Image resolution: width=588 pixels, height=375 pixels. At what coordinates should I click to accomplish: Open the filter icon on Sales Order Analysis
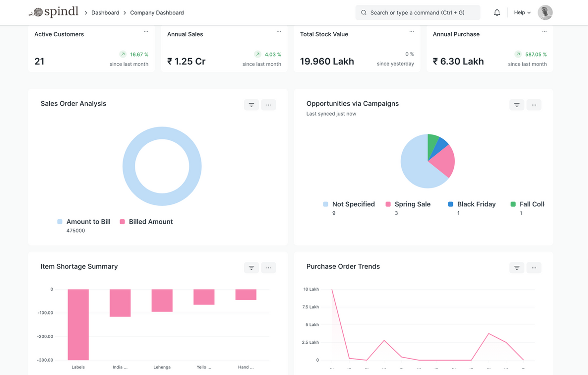coord(251,105)
